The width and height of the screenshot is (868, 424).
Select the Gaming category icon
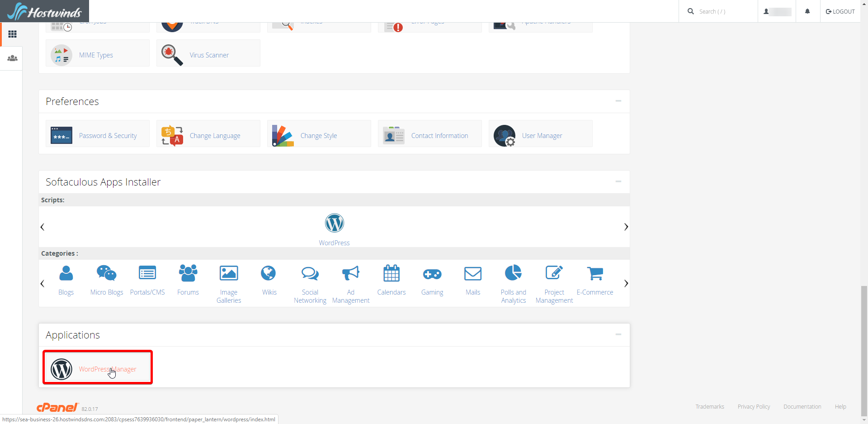click(432, 274)
